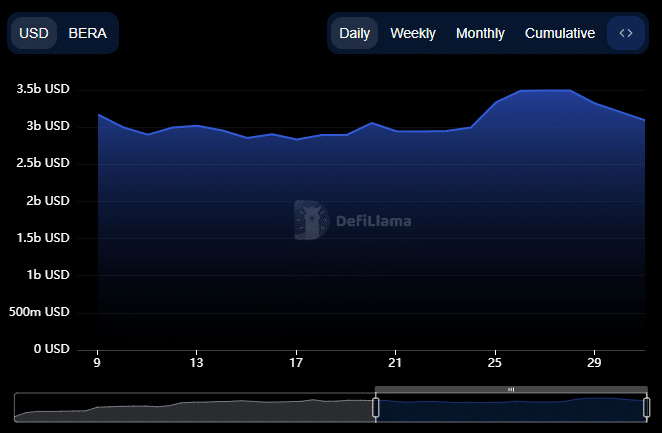Switch to the Weekly interval
The width and height of the screenshot is (662, 433).
pyautogui.click(x=413, y=33)
